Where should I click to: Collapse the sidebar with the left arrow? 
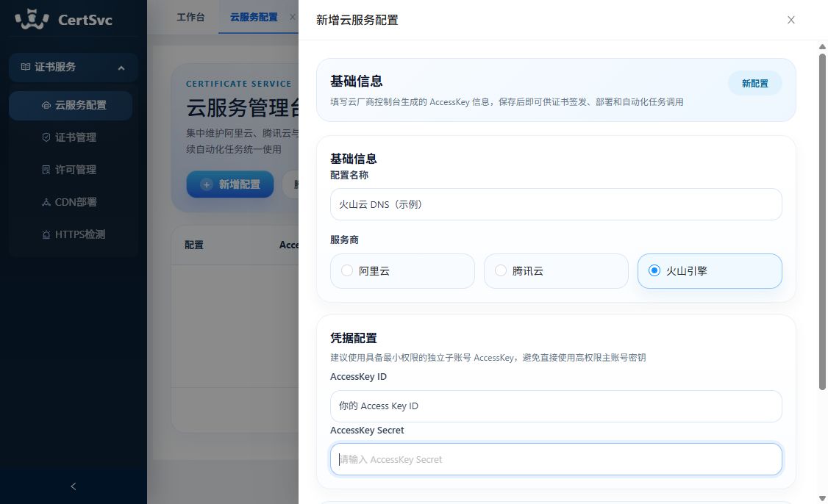coord(74,486)
